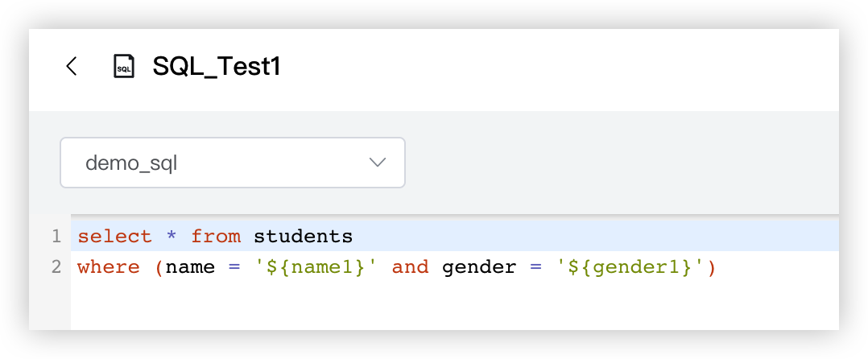
Task: Click the SQL_Test1 title text
Action: (x=217, y=66)
